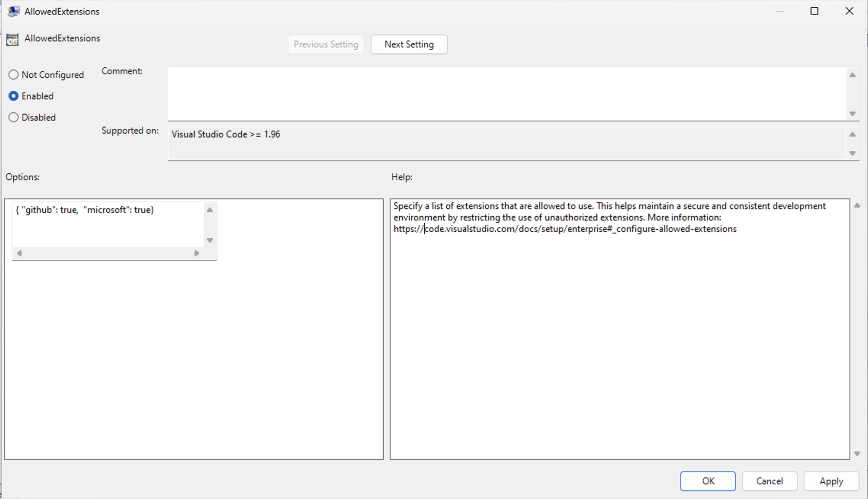
Task: Click the Next Setting button
Action: tap(409, 44)
